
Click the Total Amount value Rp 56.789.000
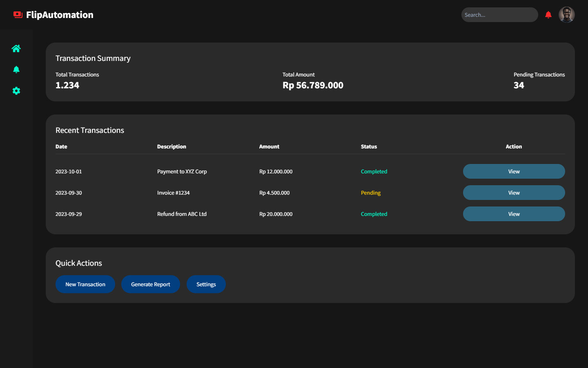[x=313, y=85]
